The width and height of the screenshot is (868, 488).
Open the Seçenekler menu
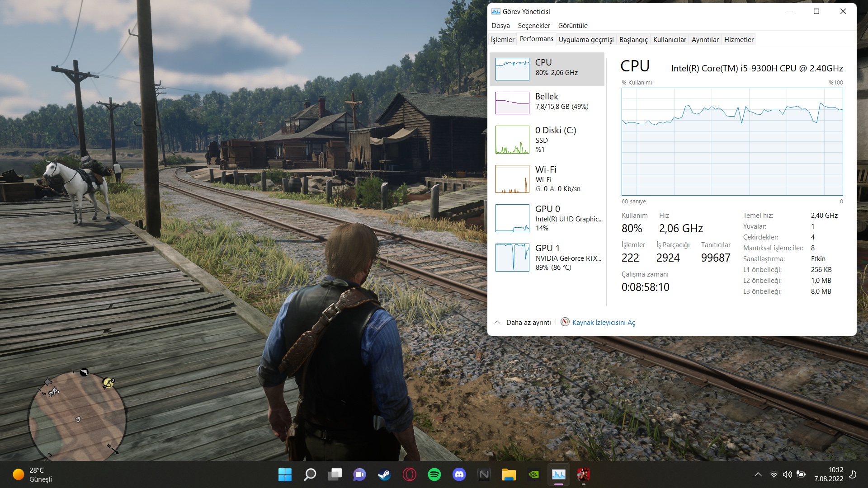[534, 26]
